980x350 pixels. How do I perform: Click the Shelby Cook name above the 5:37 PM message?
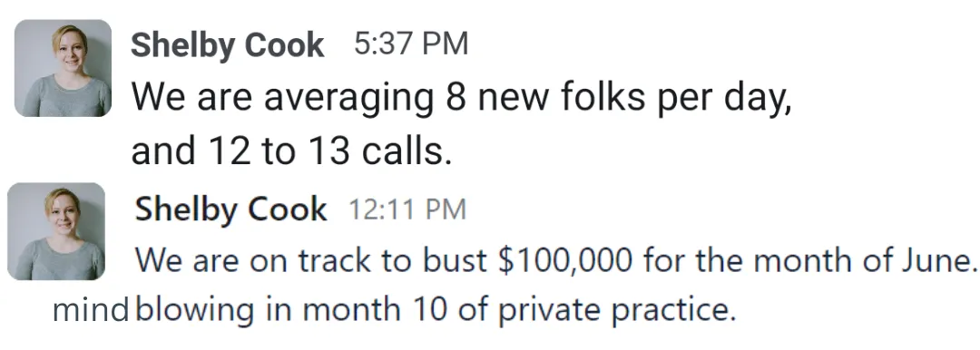click(228, 45)
